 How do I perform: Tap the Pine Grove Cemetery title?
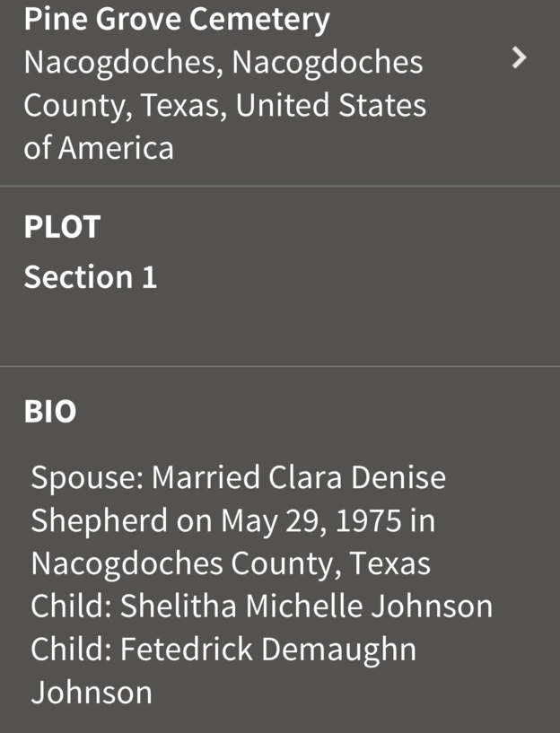click(177, 19)
